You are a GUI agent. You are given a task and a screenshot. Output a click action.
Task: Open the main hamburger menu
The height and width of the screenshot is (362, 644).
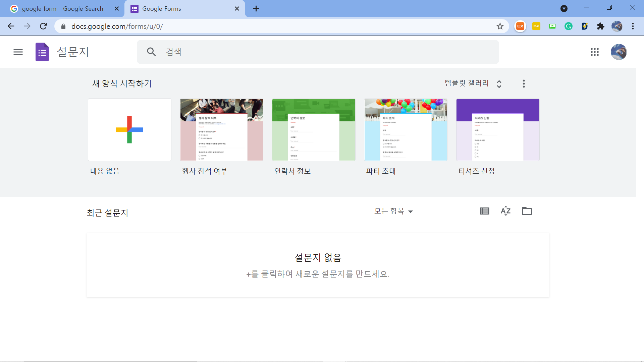(x=18, y=52)
